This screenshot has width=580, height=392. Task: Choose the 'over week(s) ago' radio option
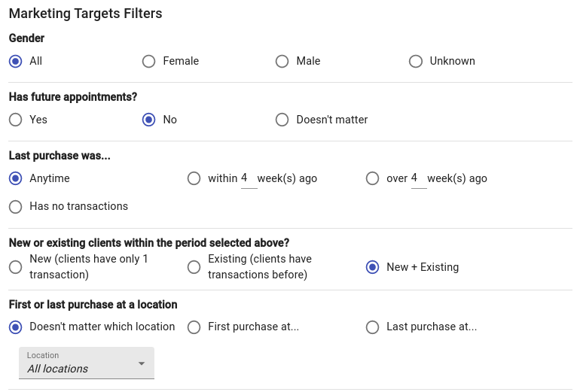[373, 178]
